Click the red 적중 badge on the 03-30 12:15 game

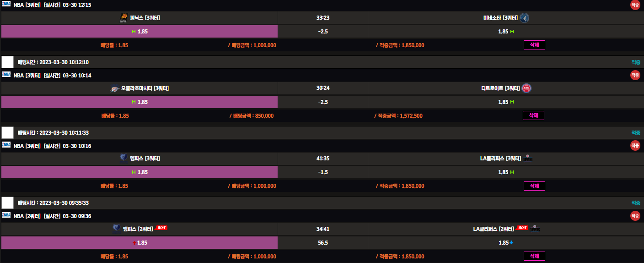pyautogui.click(x=635, y=5)
